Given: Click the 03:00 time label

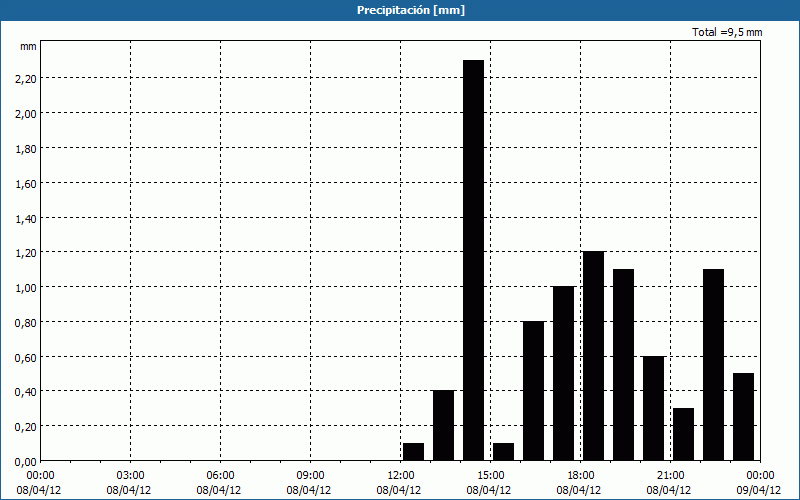Looking at the screenshot, I should pyautogui.click(x=130, y=476).
